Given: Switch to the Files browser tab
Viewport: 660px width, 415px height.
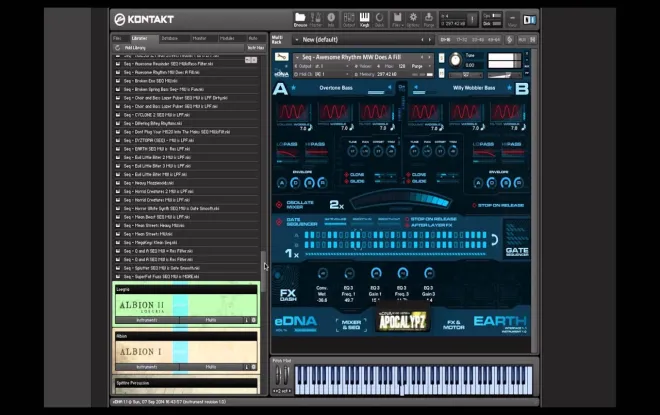Looking at the screenshot, I should 118,38.
